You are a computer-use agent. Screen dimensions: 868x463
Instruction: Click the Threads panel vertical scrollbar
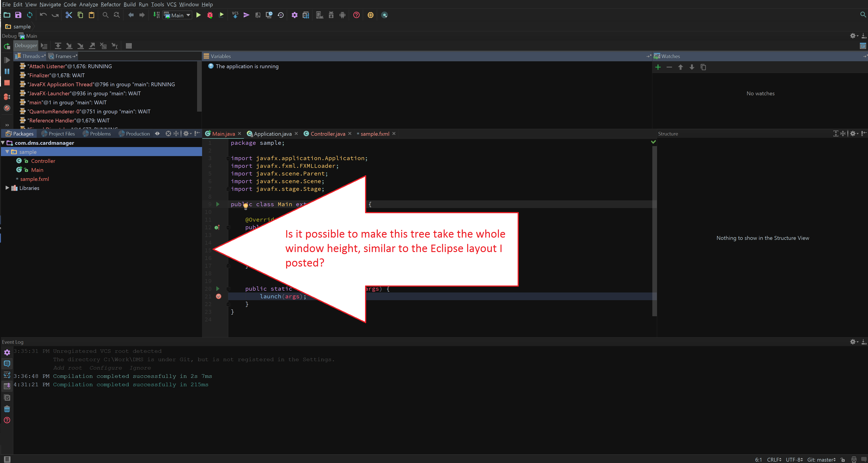(199, 86)
